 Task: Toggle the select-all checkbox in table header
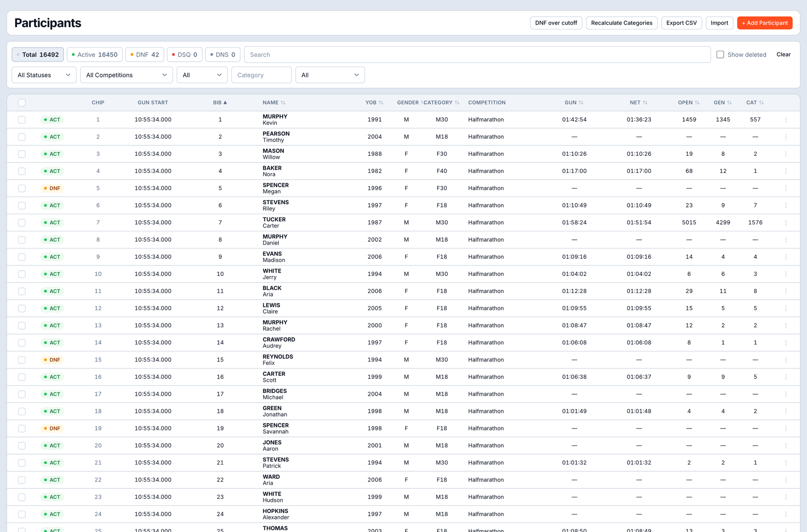(x=22, y=103)
